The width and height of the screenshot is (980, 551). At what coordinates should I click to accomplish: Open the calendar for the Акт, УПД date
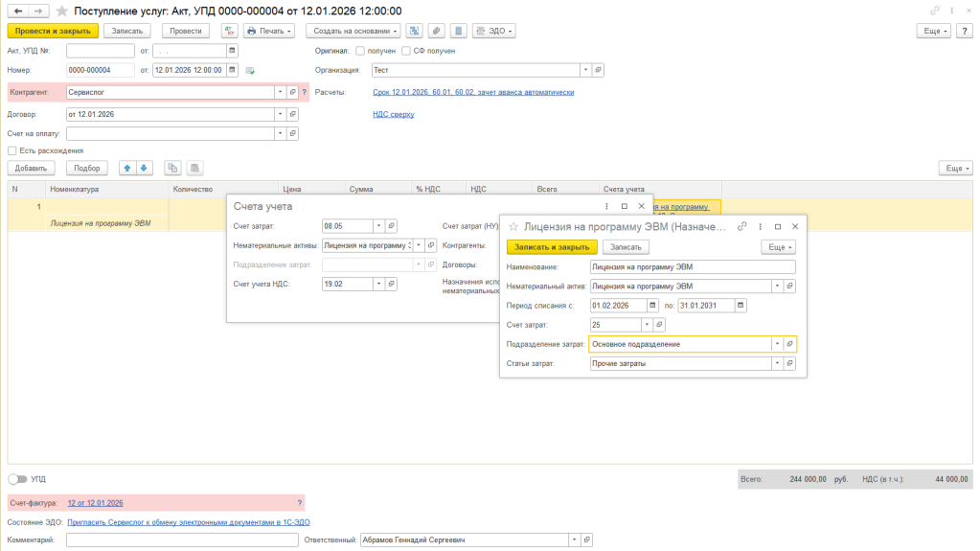click(x=232, y=51)
